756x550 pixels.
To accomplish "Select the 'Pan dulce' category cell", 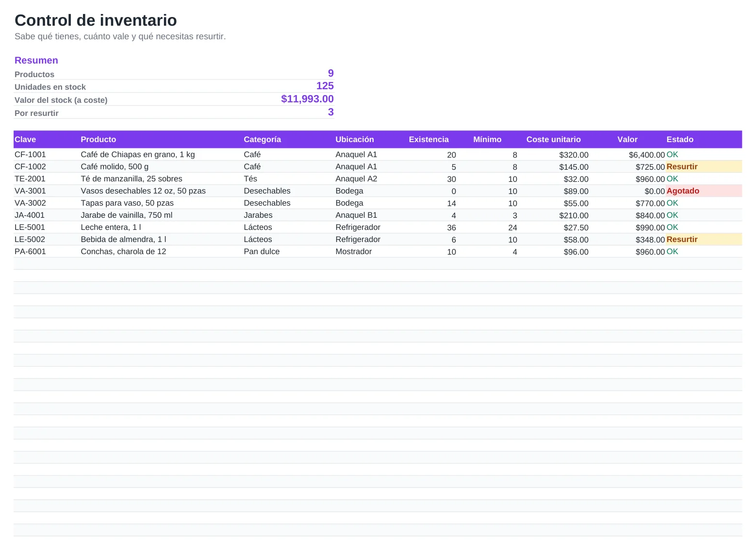I will (x=262, y=251).
